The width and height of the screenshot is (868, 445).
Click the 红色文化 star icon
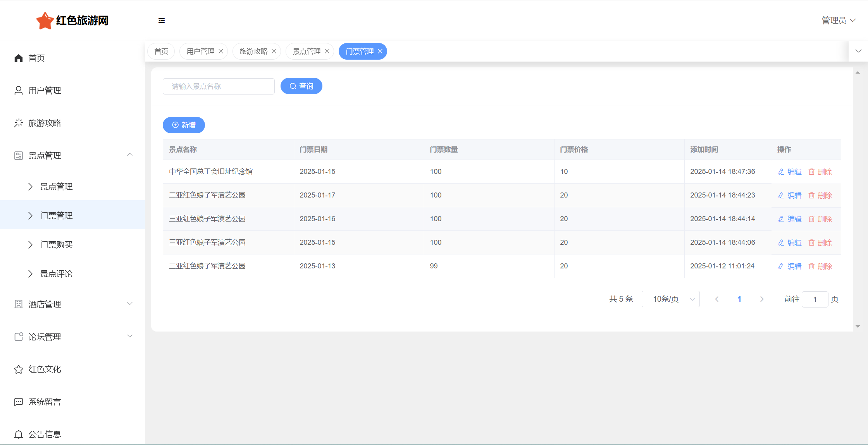point(19,369)
